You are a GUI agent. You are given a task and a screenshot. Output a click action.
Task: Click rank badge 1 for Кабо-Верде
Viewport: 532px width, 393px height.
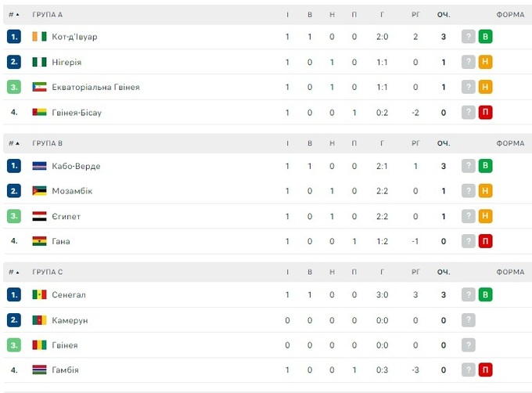click(x=14, y=166)
